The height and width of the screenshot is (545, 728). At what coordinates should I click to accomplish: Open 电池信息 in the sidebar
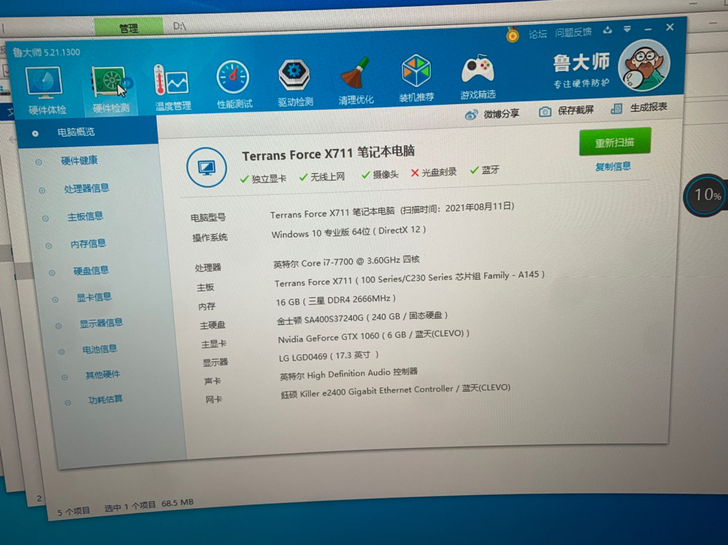(x=99, y=349)
